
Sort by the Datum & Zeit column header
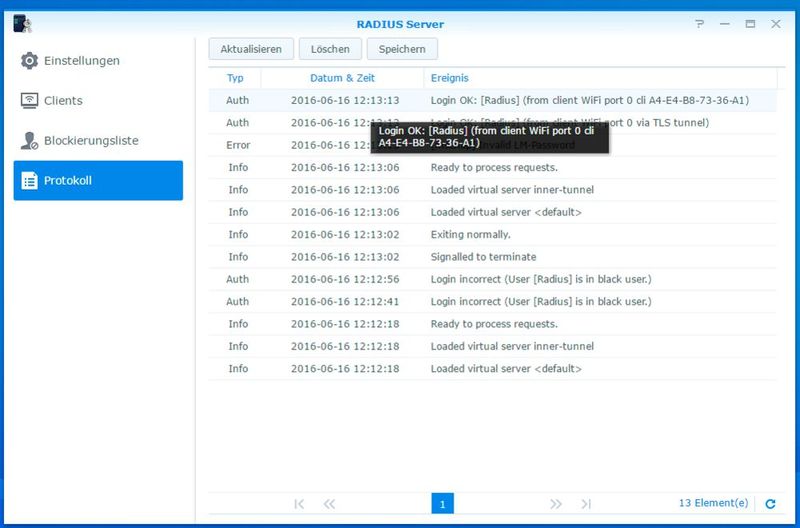[342, 78]
